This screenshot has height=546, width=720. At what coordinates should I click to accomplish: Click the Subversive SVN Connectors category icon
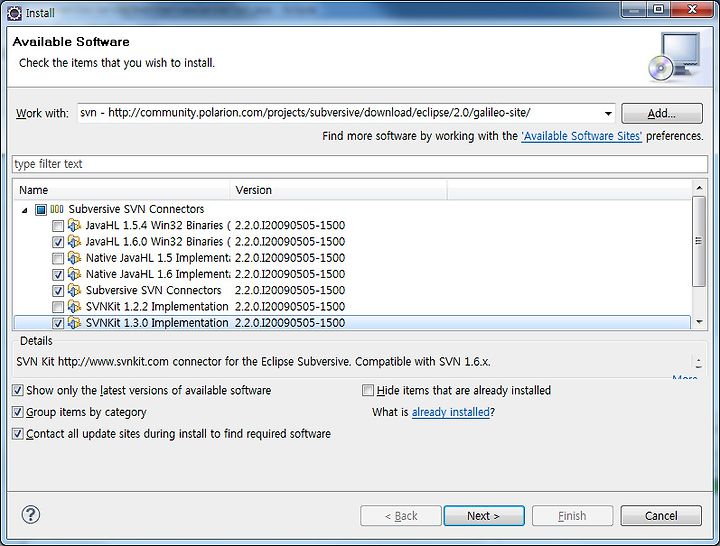pos(57,209)
